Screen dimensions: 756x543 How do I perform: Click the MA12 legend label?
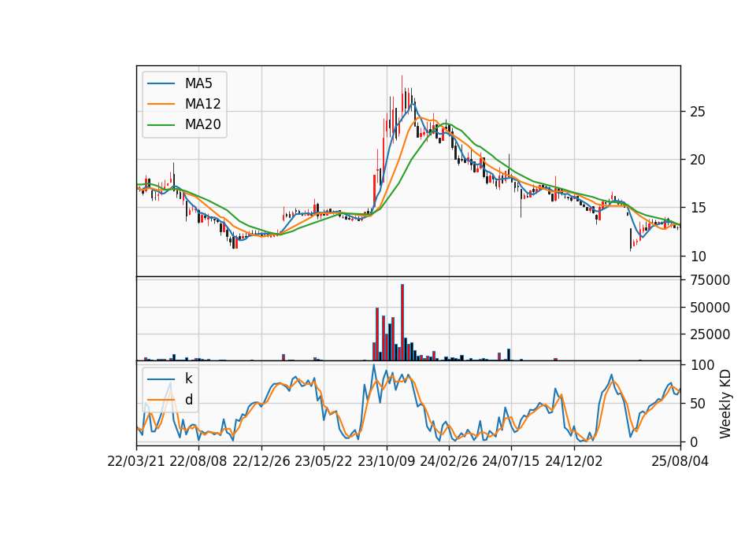coord(202,104)
